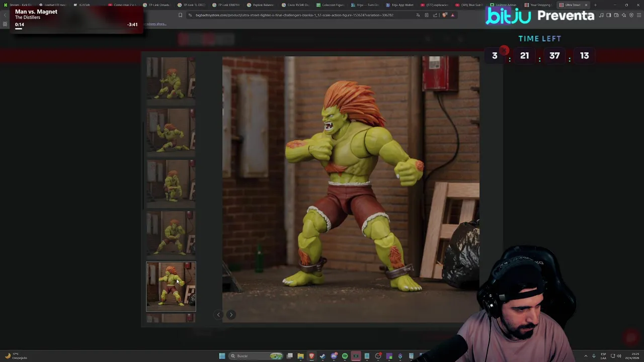The width and height of the screenshot is (644, 362).
Task: Switch to the Linktree Admin tab
Action: pos(503,5)
